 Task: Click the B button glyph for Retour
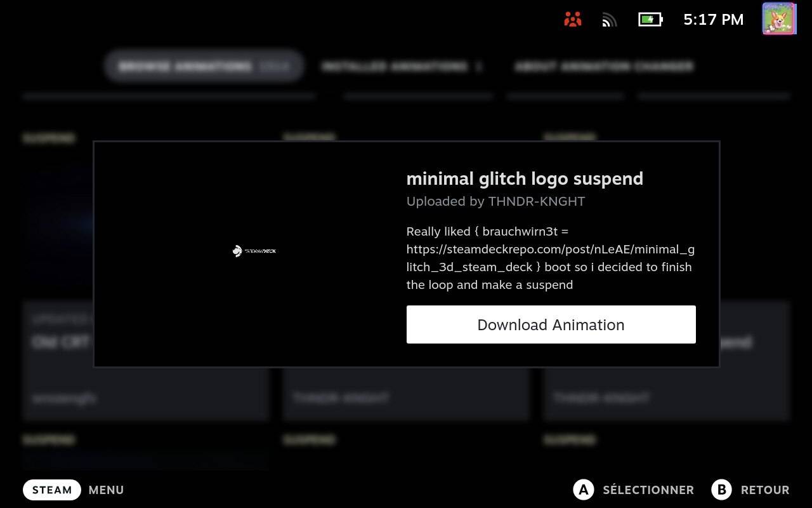(722, 490)
